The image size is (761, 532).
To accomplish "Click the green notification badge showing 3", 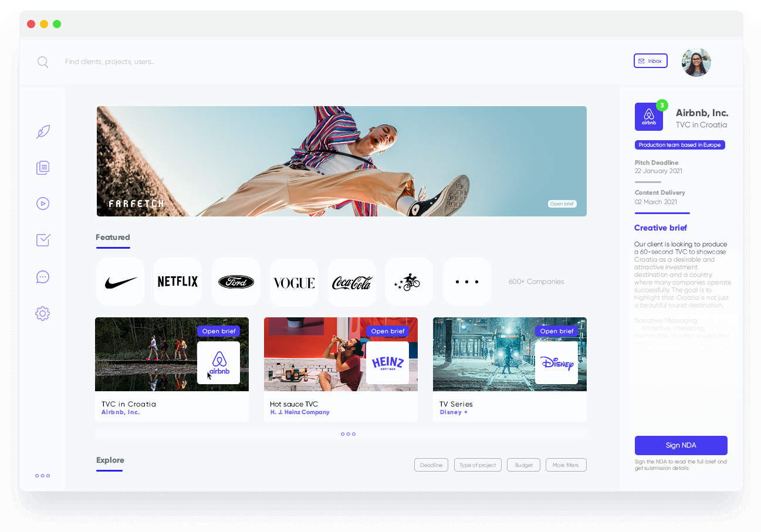I will [x=662, y=105].
